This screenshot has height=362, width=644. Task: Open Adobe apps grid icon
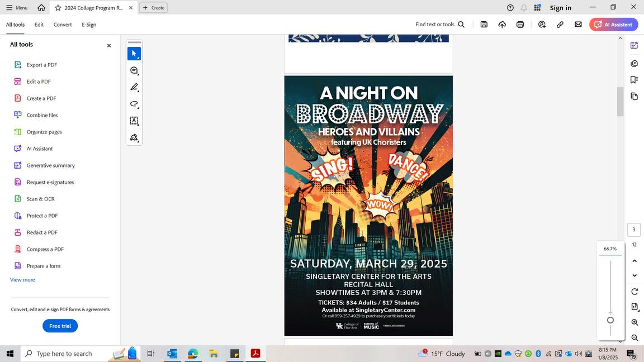click(x=537, y=8)
